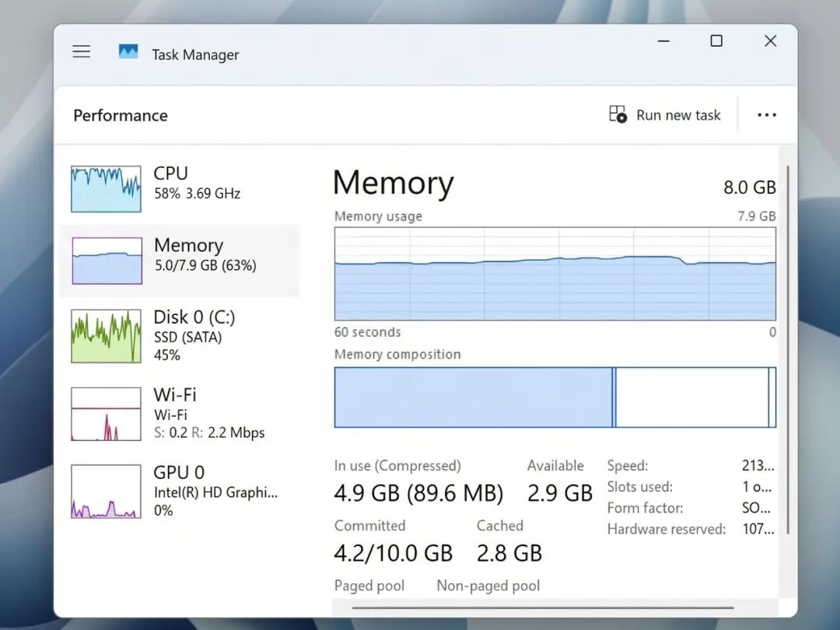Screen dimensions: 840x630
Task: Open the three-dot more options menu
Action: point(767,114)
